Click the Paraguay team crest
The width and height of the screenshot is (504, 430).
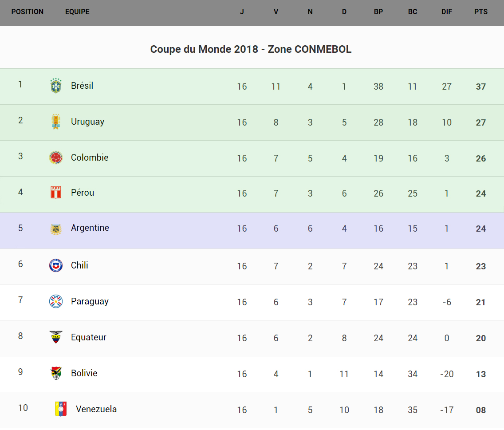(x=56, y=301)
